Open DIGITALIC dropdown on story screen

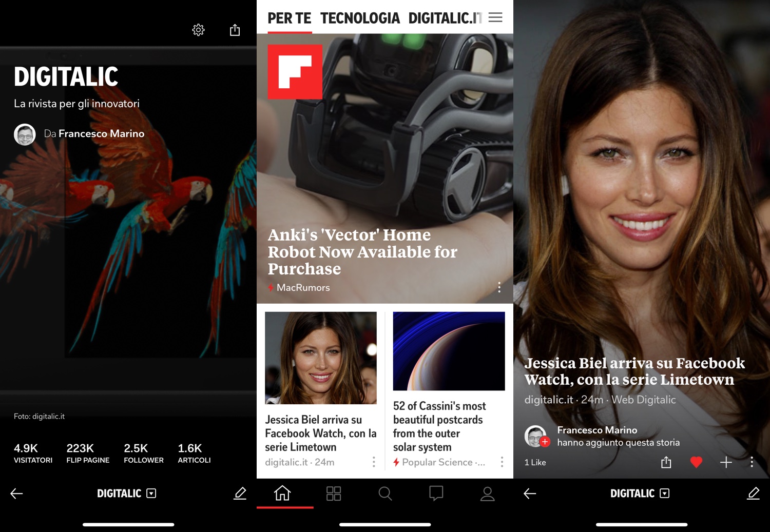click(x=640, y=494)
